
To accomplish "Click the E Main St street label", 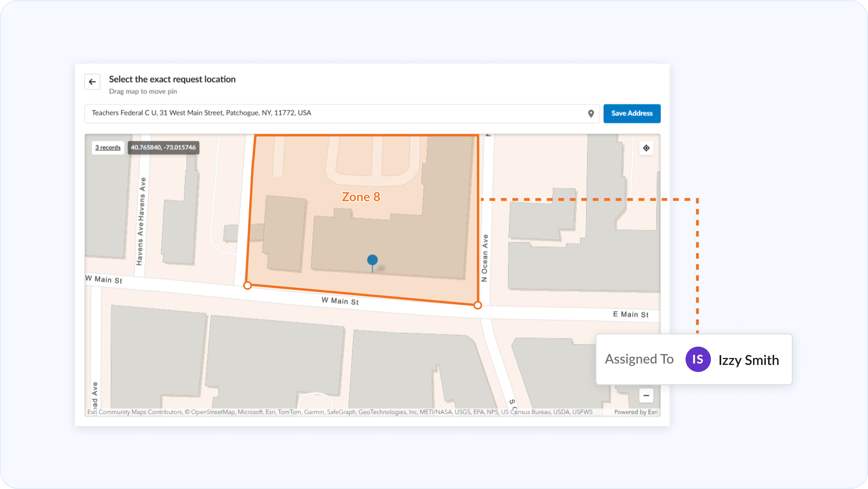I will coord(630,314).
